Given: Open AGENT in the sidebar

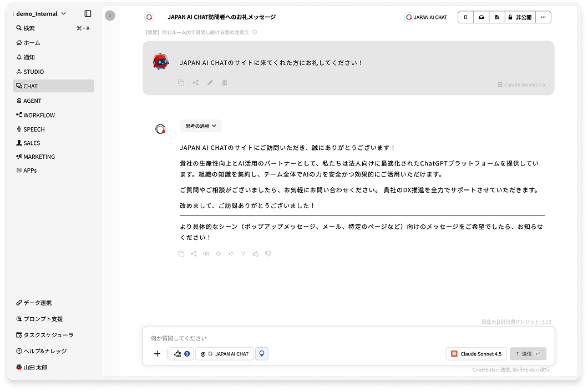Looking at the screenshot, I should 53,101.
